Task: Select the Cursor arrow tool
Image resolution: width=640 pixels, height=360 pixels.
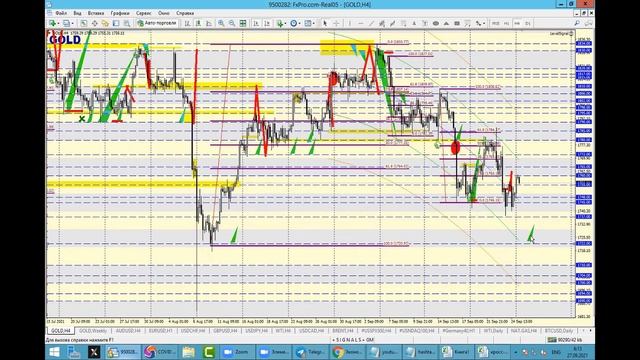Action: 325,23
